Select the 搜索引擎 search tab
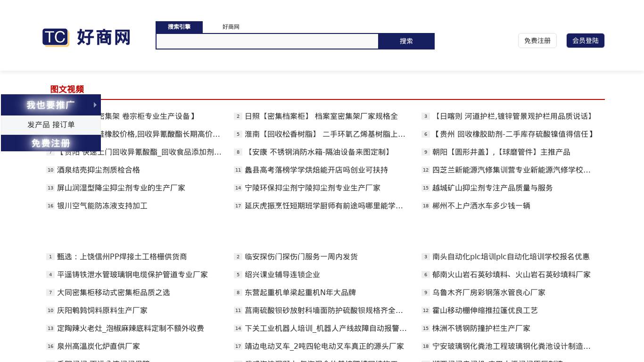The image size is (644, 362). click(x=179, y=27)
